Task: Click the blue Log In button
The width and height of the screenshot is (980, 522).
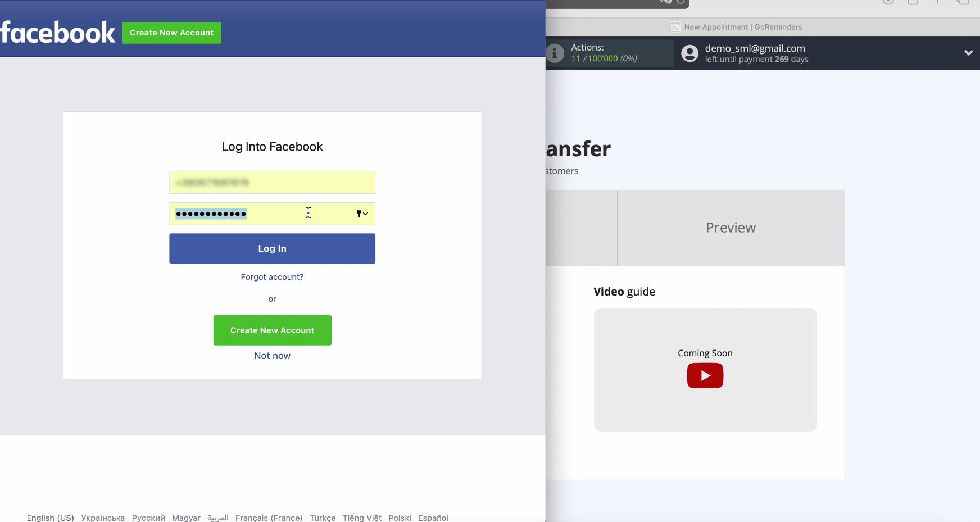Action: 273,248
